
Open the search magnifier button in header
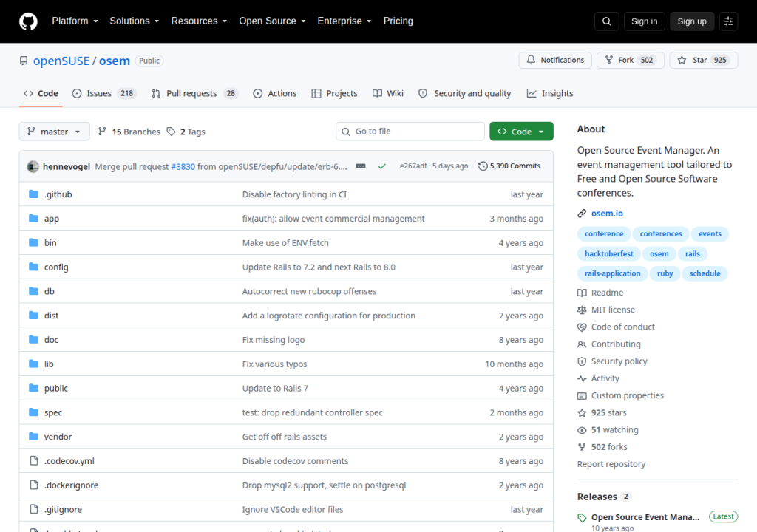[x=606, y=21]
